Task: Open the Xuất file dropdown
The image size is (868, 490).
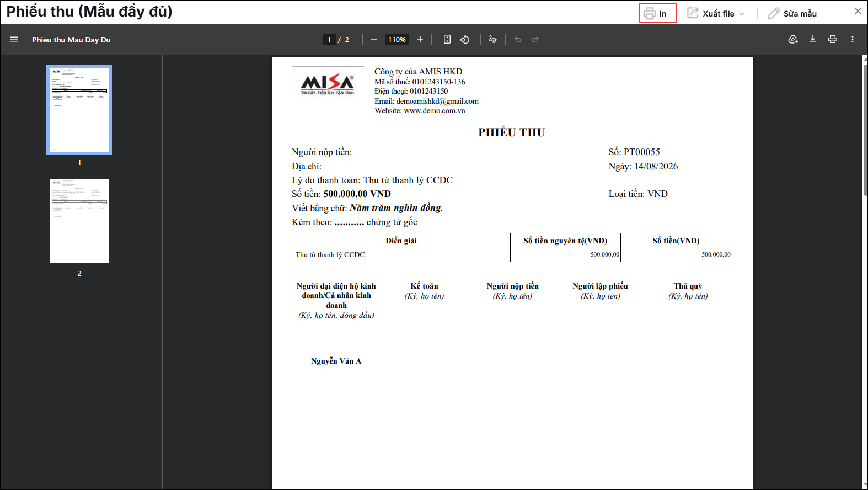Action: point(716,13)
